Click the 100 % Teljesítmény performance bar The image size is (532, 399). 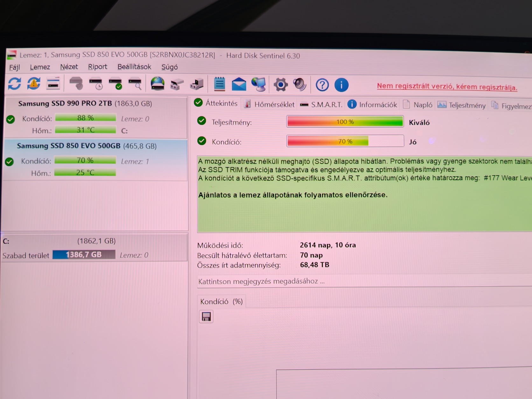click(345, 122)
